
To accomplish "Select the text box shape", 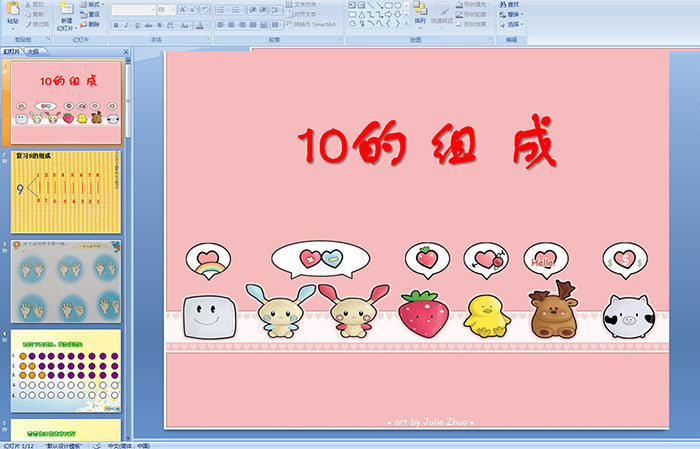I will point(352,5).
